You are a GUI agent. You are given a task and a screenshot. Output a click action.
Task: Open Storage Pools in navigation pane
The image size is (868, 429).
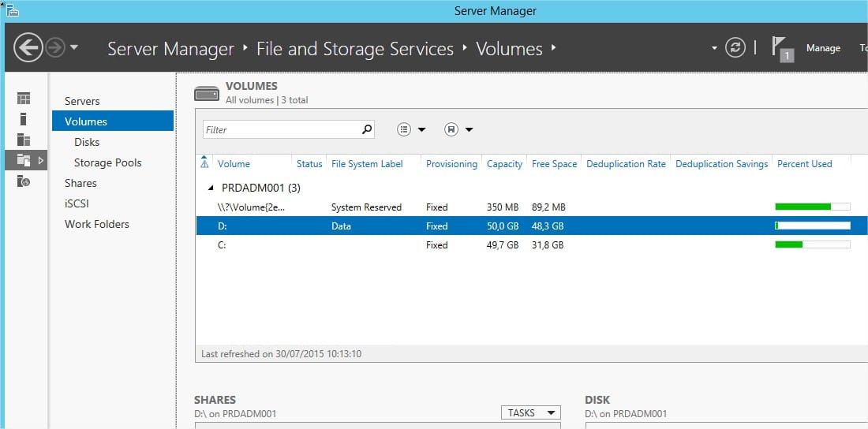click(x=108, y=162)
